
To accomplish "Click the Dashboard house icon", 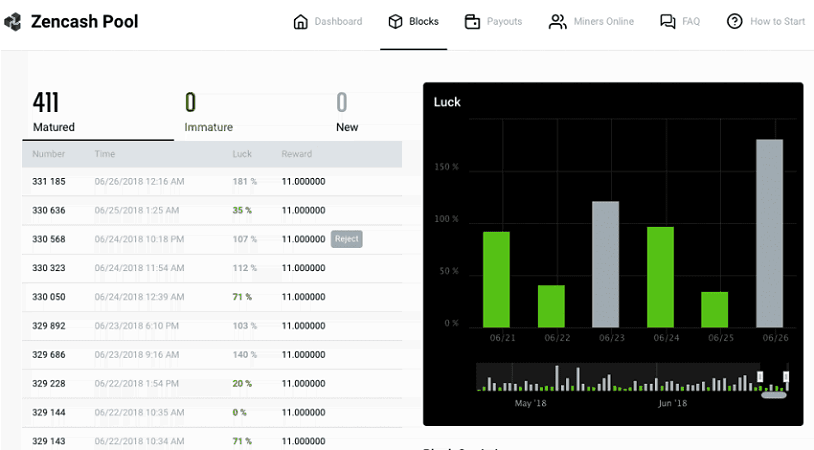I will point(300,22).
